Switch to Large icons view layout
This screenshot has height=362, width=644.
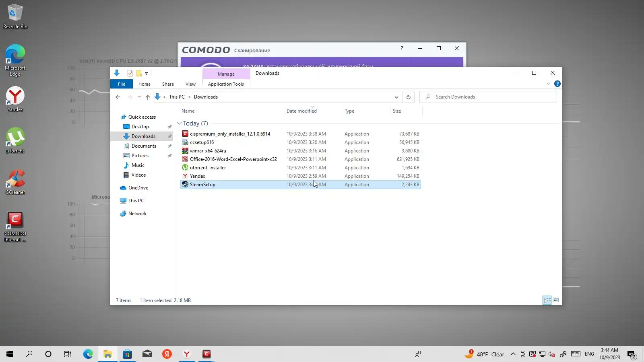tap(556, 300)
